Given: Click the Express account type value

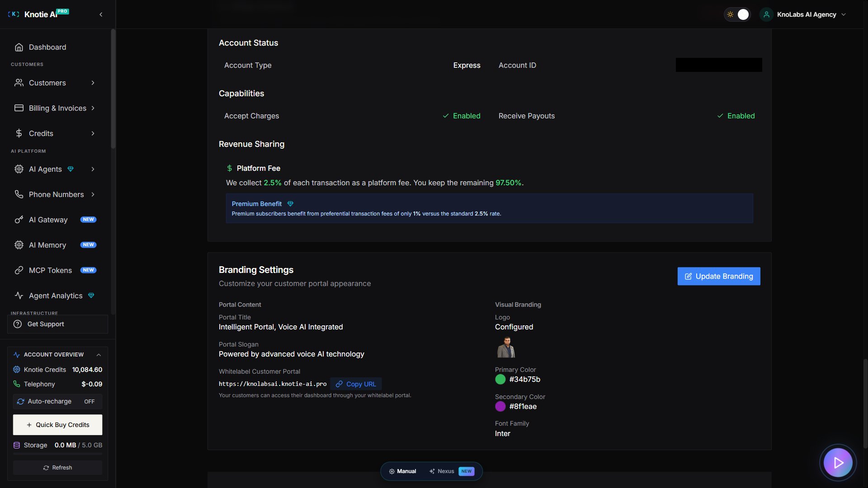Looking at the screenshot, I should (467, 65).
